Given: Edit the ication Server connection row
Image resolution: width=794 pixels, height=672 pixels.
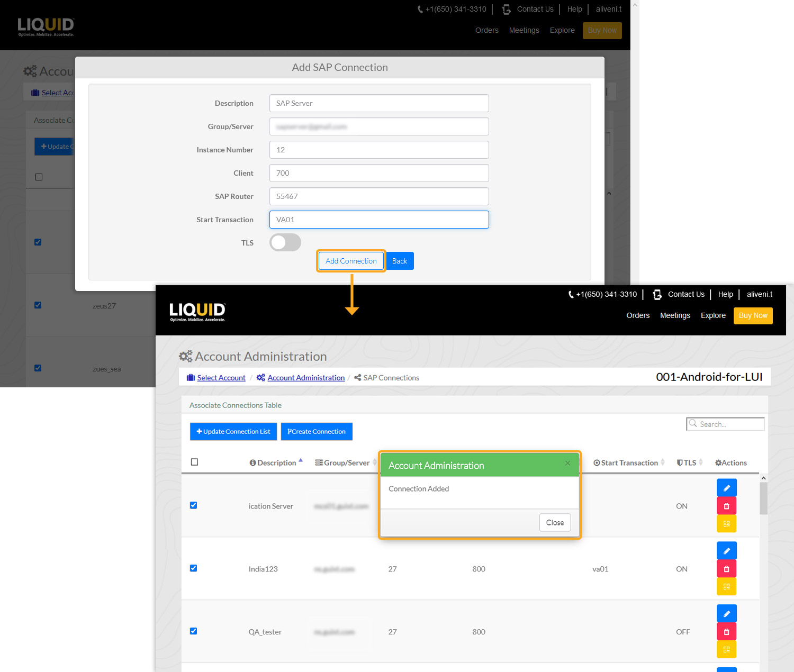Looking at the screenshot, I should coord(726,488).
